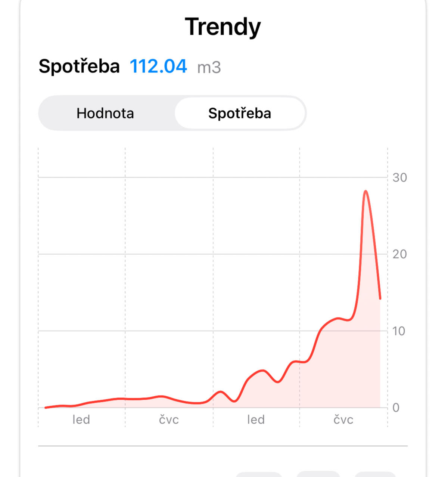Click the right end point of the red curve
This screenshot has width=448, height=477.
[380, 298]
